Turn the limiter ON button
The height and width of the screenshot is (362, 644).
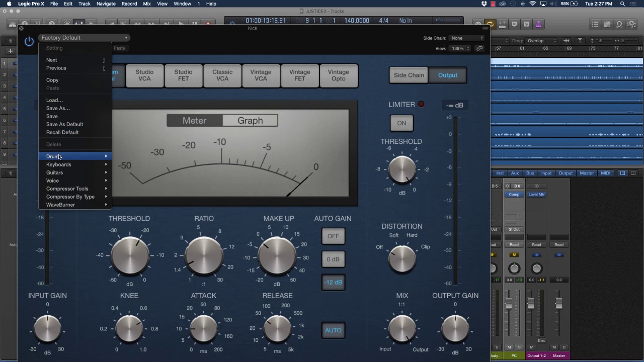coord(401,123)
